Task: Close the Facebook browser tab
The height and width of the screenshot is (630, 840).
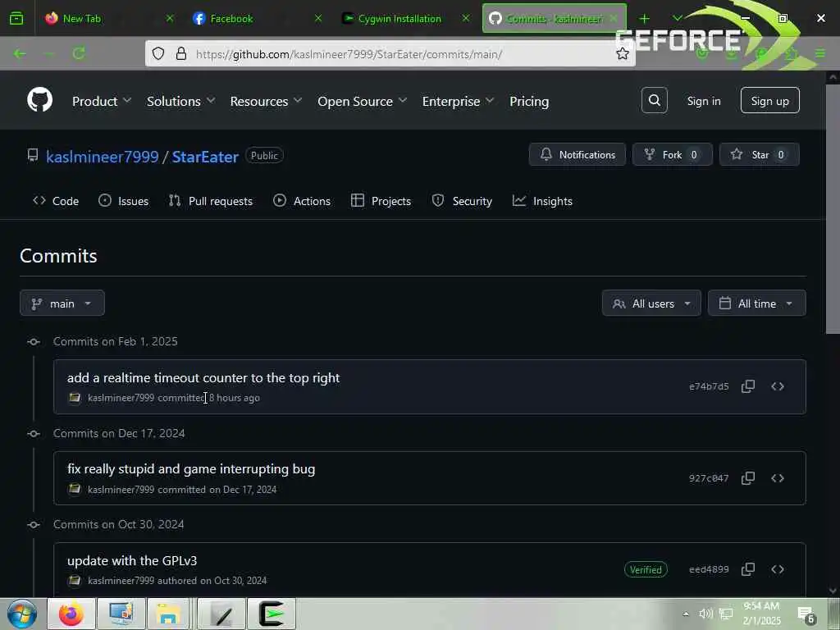Action: (317, 18)
